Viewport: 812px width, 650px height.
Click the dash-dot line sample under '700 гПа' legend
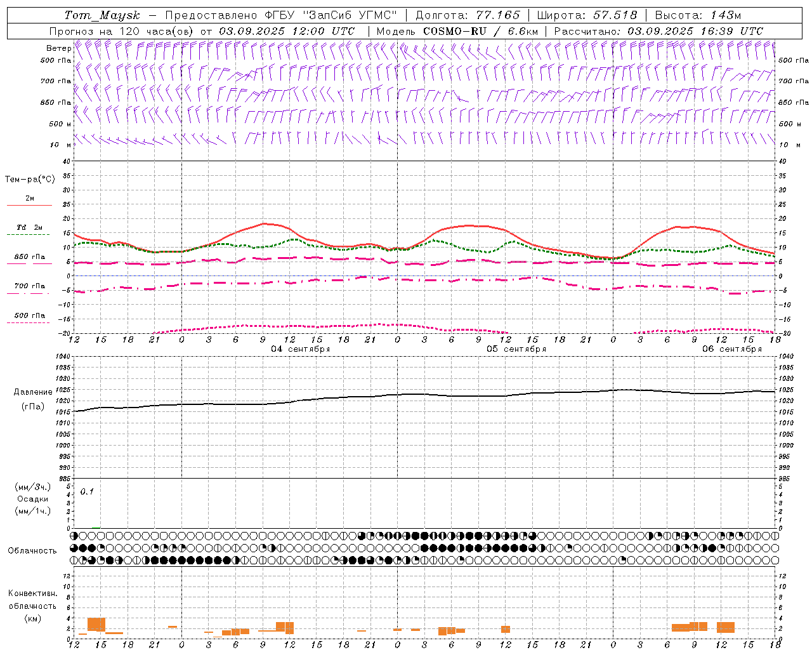coord(29,294)
